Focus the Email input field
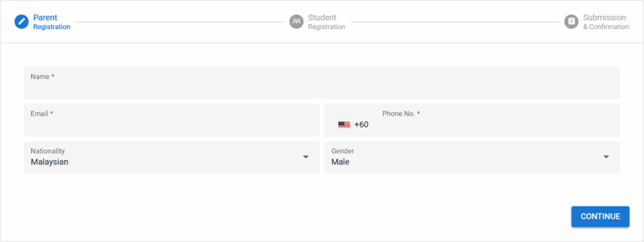The image size is (644, 242). [171, 120]
